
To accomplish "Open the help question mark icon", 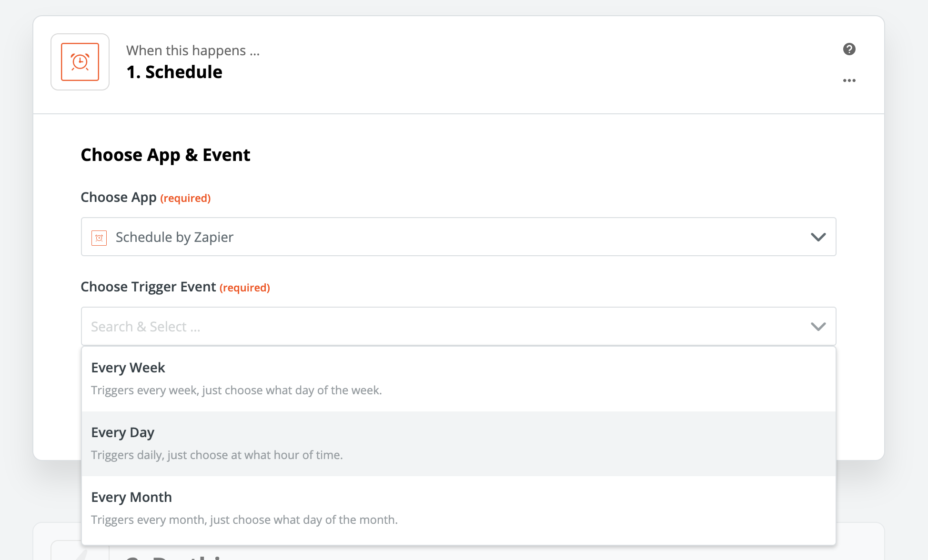I will coord(849,49).
